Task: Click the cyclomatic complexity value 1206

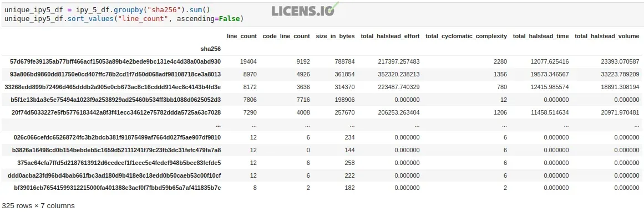Action: pos(500,112)
